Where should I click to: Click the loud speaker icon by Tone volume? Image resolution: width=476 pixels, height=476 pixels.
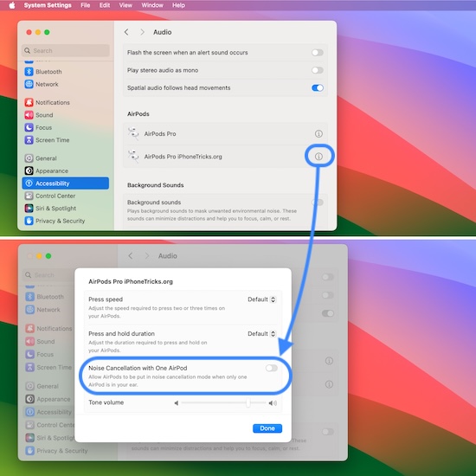point(273,403)
